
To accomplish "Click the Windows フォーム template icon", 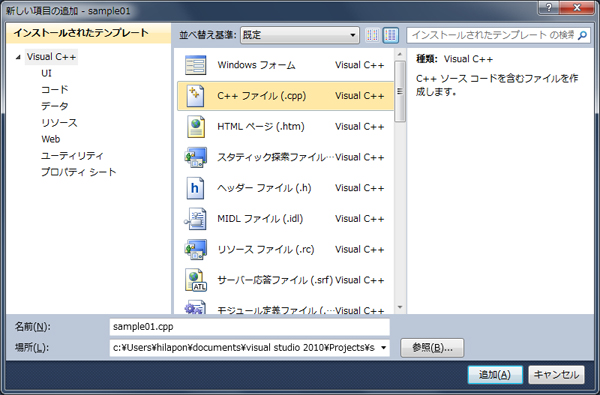I will click(x=196, y=65).
